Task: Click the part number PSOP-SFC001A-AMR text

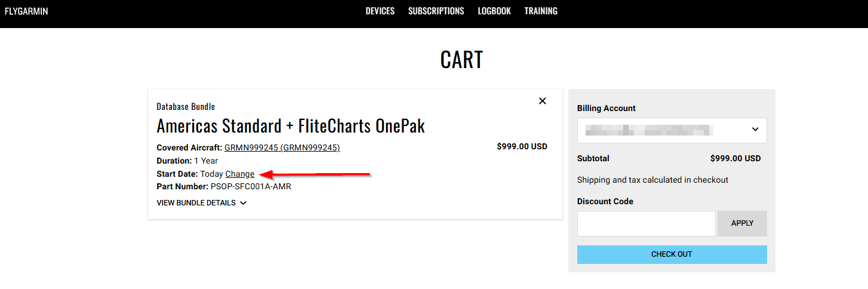Action: click(251, 186)
